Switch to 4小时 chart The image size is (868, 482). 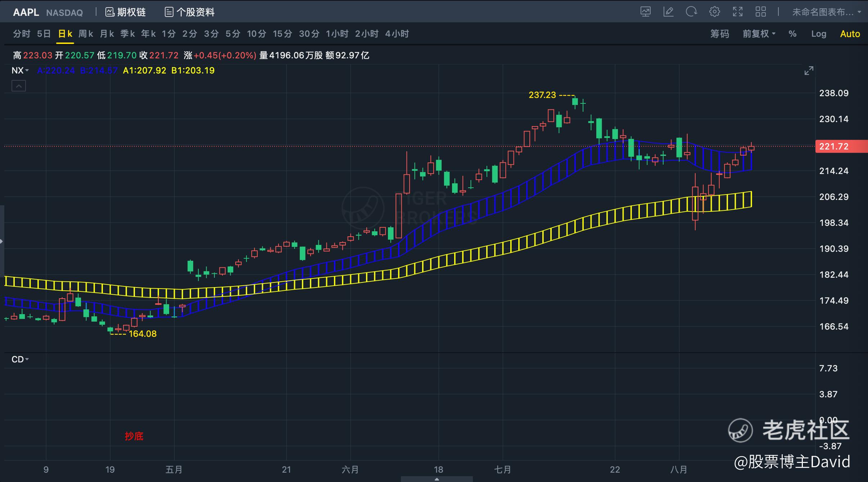(x=397, y=34)
